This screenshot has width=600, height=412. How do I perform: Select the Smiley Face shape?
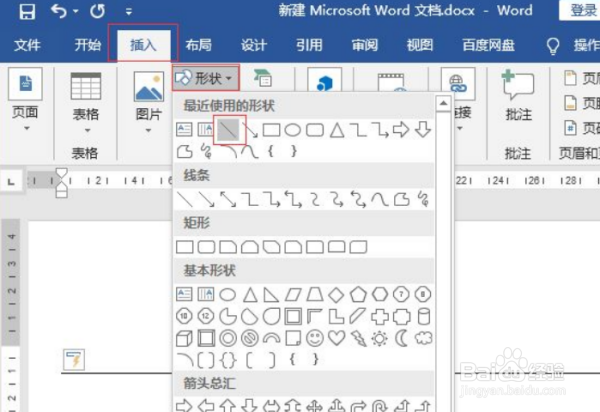click(315, 338)
